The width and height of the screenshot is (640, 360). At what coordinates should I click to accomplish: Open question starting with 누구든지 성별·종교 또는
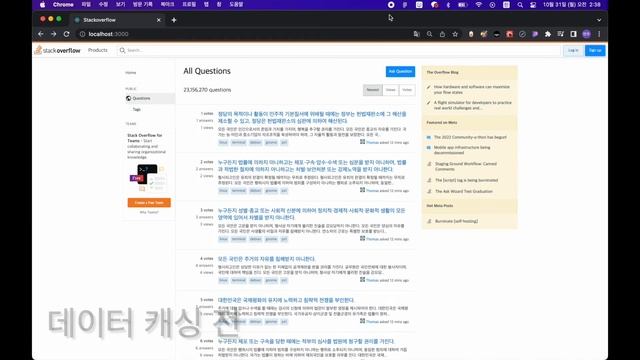[x=312, y=214]
